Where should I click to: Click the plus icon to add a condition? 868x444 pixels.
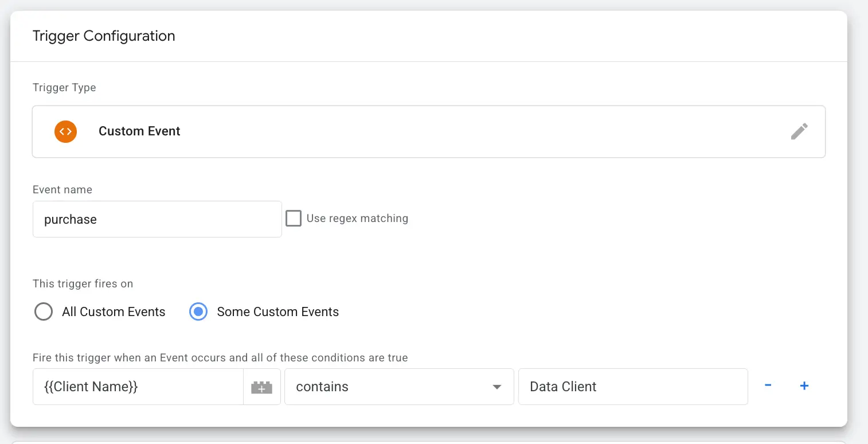point(804,385)
